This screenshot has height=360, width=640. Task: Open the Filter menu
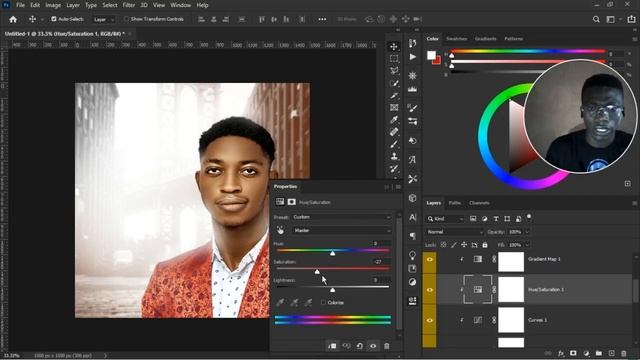[129, 5]
